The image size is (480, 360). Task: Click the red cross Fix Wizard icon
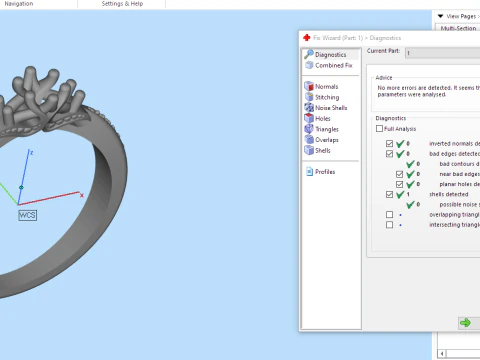[x=307, y=38]
